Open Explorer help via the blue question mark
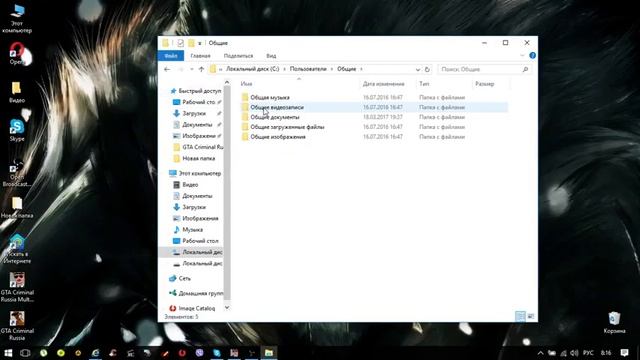The width and height of the screenshot is (640, 360). coord(532,56)
